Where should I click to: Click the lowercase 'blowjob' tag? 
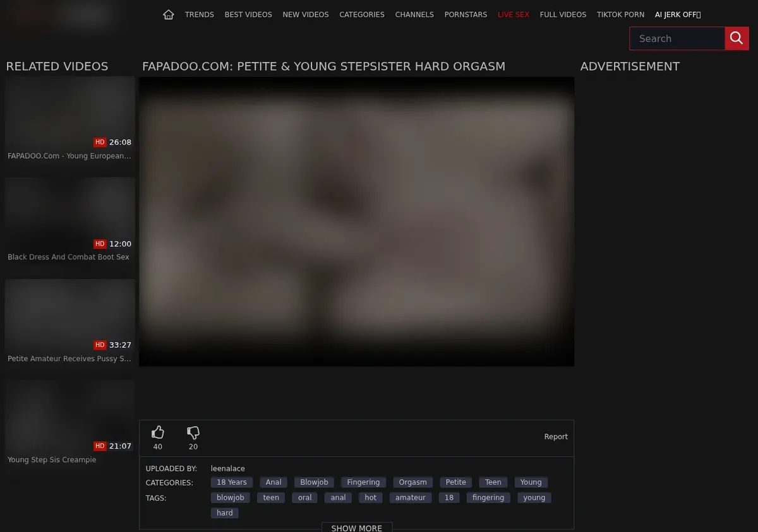[231, 498]
